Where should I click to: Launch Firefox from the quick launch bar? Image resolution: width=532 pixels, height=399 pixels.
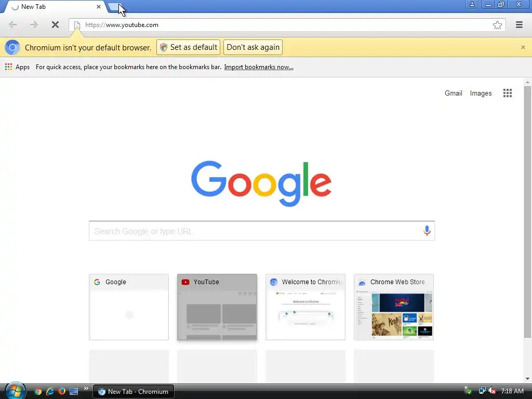(62, 391)
